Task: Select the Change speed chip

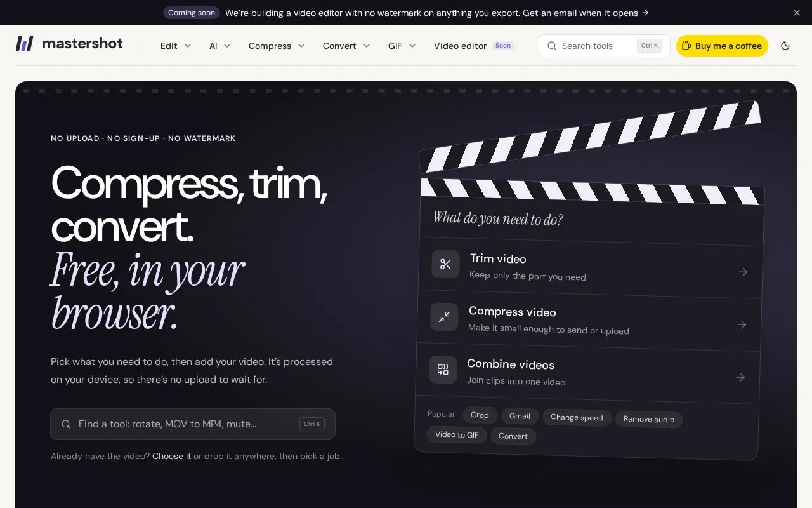Action: [577, 417]
